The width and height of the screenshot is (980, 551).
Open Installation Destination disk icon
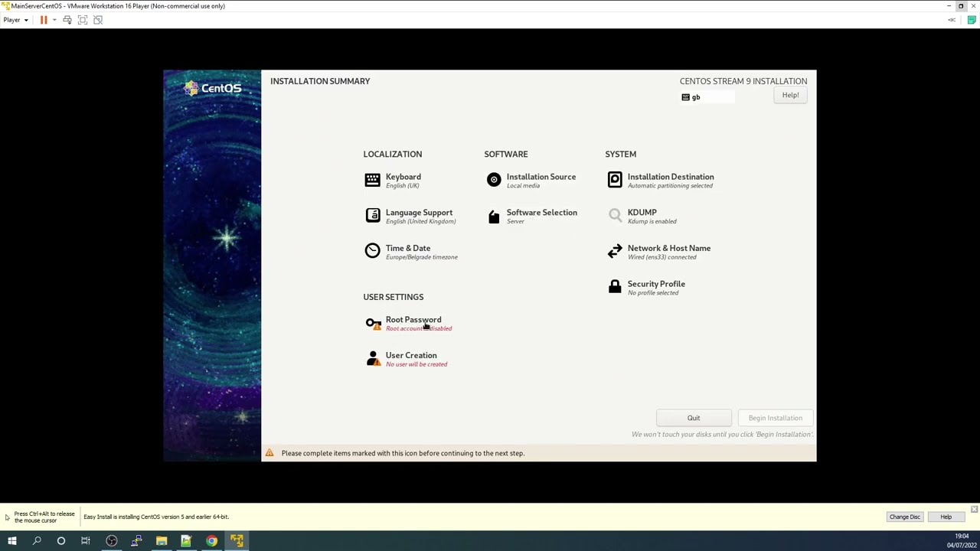[615, 180]
